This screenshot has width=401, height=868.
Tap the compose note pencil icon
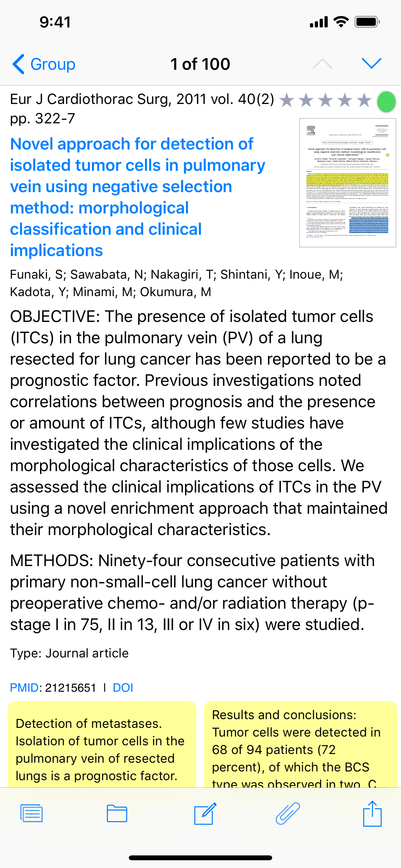(205, 813)
